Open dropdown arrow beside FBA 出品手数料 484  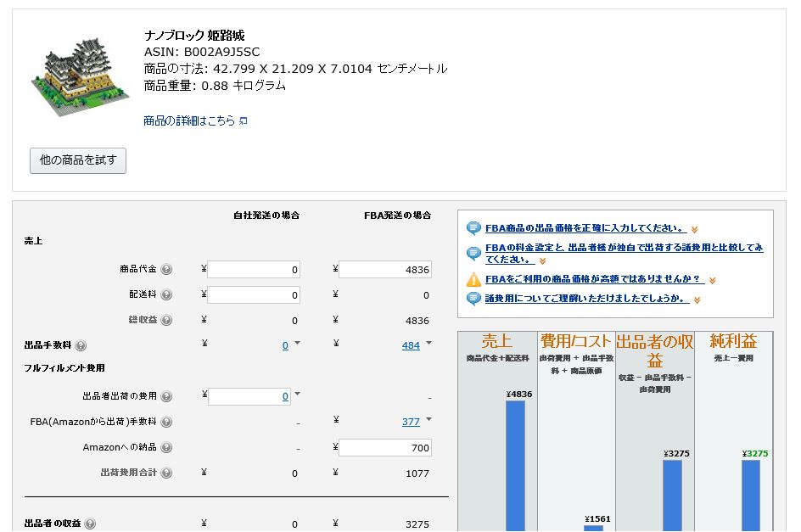click(429, 343)
